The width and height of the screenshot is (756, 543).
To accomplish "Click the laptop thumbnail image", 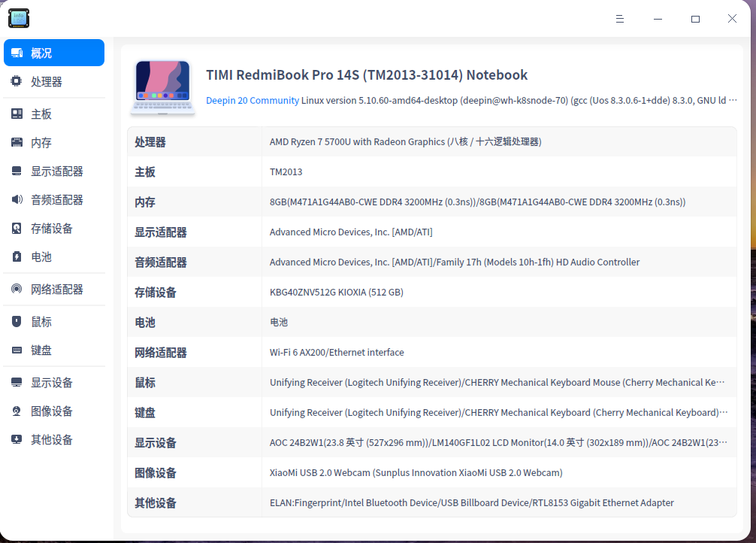I will tap(162, 86).
